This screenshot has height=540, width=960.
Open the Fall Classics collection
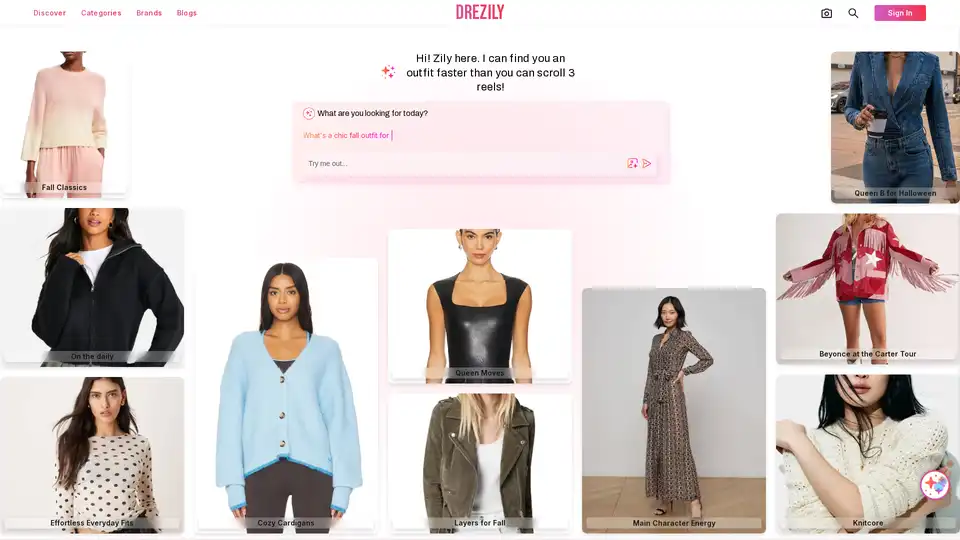pyautogui.click(x=64, y=124)
